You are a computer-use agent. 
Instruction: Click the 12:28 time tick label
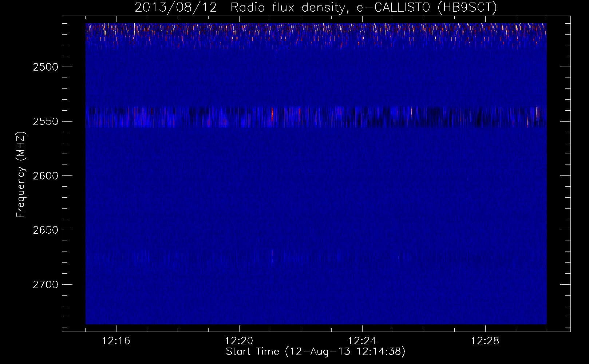coord(485,341)
